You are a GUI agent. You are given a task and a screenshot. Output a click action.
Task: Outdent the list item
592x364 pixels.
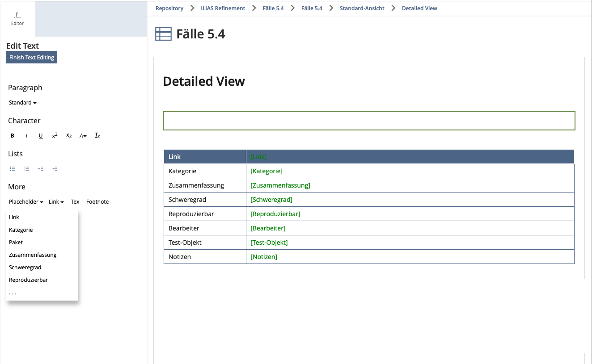pos(41,169)
